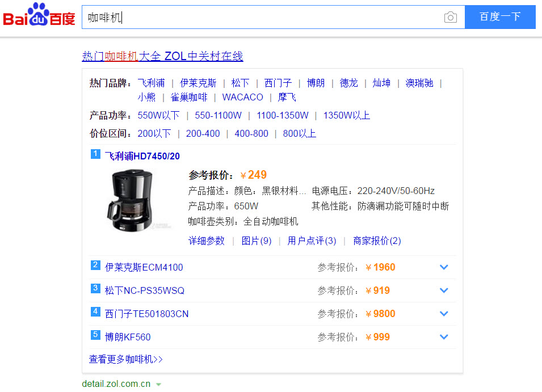This screenshot has height=392, width=542.
Task: Click price ¥1960 for 伊莱克斯ECM4100
Action: tap(380, 267)
